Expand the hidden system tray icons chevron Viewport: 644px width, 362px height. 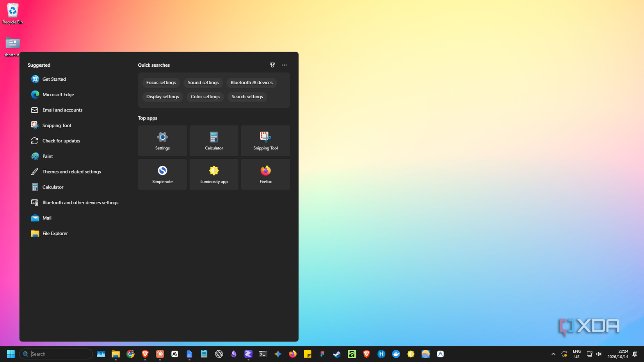(x=553, y=354)
